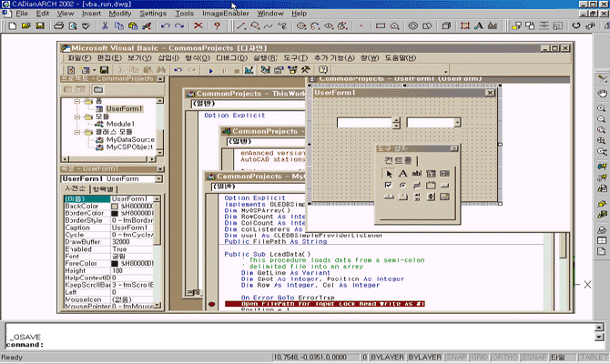This screenshot has width=610, height=364.
Task: Click the Pan hand icon in right toolbar
Action: 602,94
